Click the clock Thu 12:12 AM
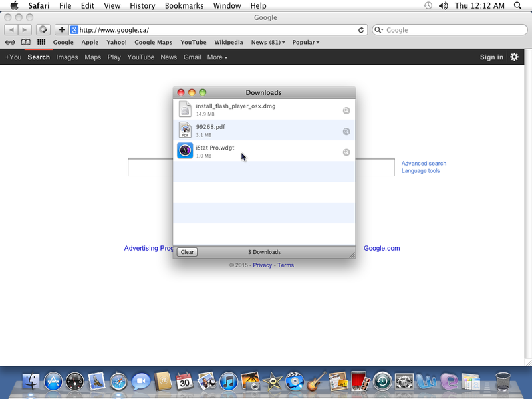Viewport: 532px width, 399px height. (x=479, y=5)
